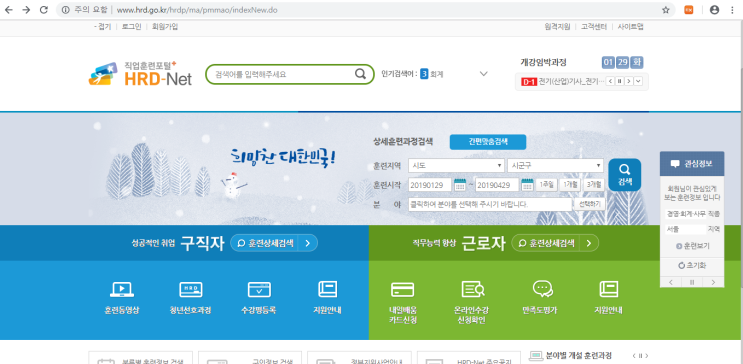Click the 구직자 훈련상세검색 button

(x=274, y=243)
